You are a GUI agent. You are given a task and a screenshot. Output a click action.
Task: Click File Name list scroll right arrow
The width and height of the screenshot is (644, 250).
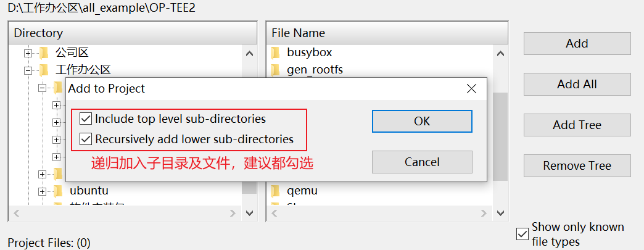point(484,213)
